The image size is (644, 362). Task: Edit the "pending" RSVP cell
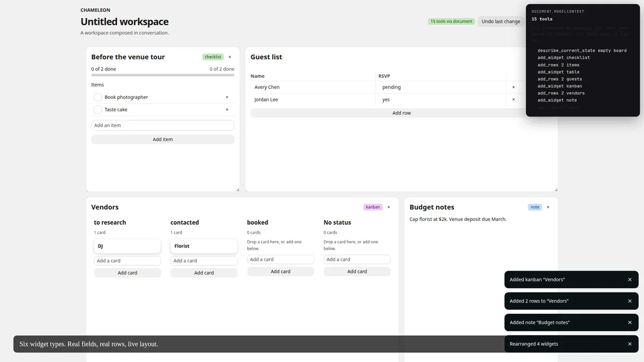tap(442, 87)
